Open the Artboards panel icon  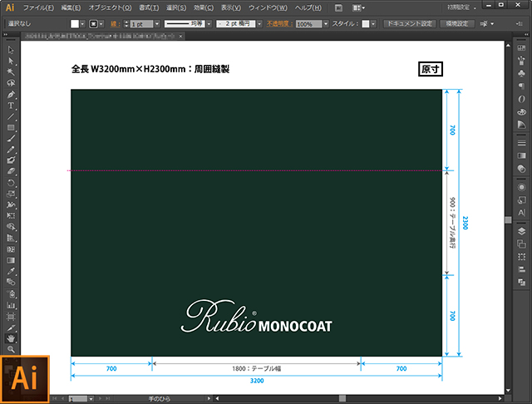point(521,244)
